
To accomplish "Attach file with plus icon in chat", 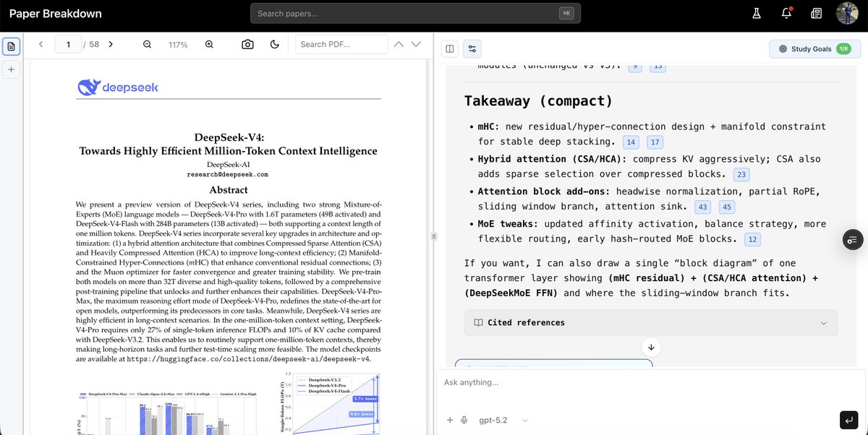I will coord(450,420).
